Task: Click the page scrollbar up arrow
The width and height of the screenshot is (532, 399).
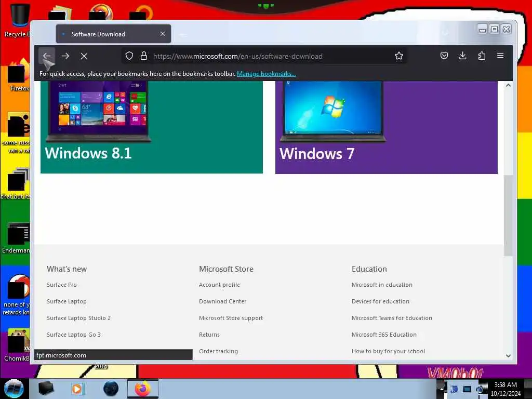Action: [x=508, y=85]
